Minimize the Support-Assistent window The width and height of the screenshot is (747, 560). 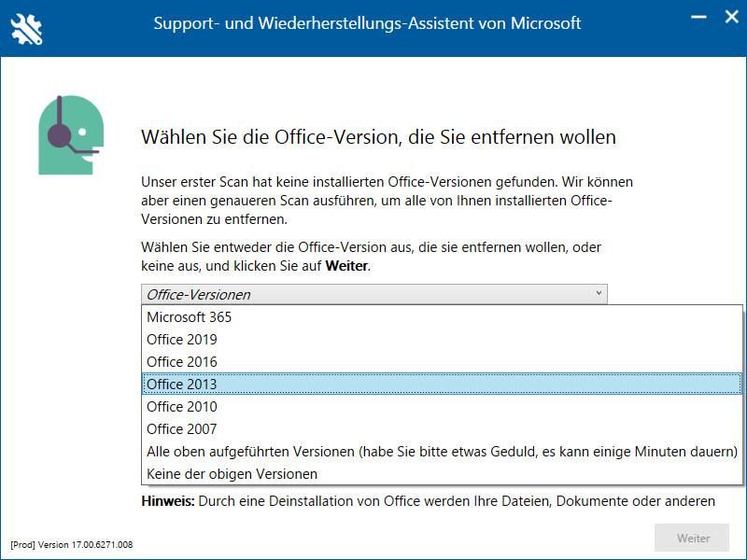(698, 17)
